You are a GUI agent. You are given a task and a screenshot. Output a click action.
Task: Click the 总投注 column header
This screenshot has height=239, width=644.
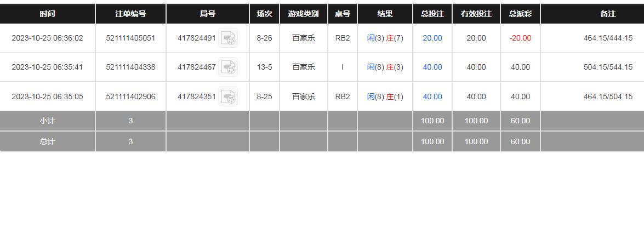432,14
